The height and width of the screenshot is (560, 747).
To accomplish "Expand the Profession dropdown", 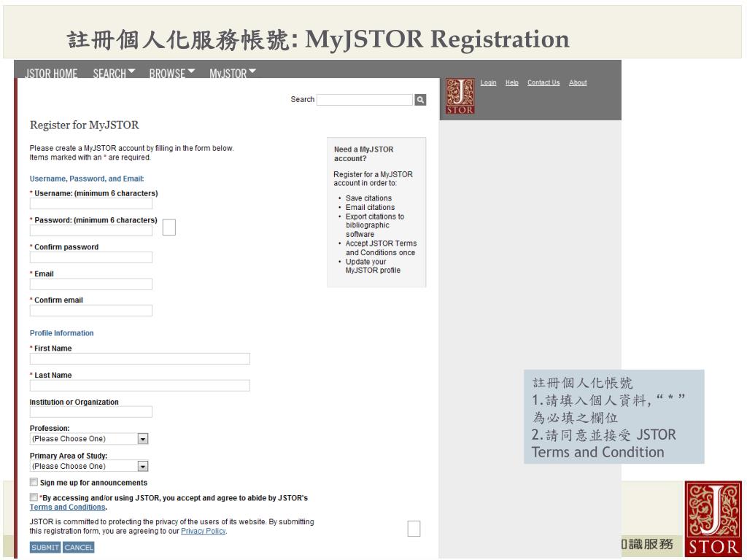I will (89, 438).
